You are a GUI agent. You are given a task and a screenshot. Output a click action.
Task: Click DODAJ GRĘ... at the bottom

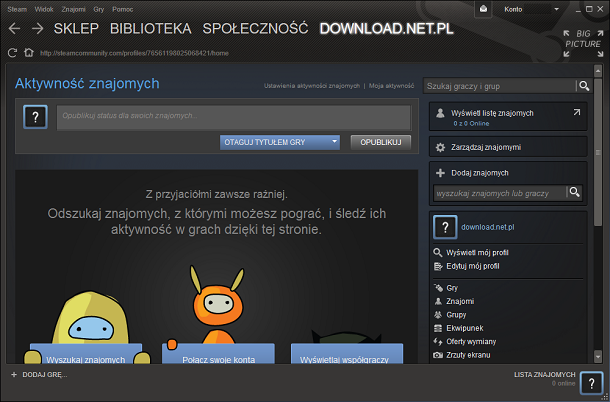pyautogui.click(x=45, y=375)
